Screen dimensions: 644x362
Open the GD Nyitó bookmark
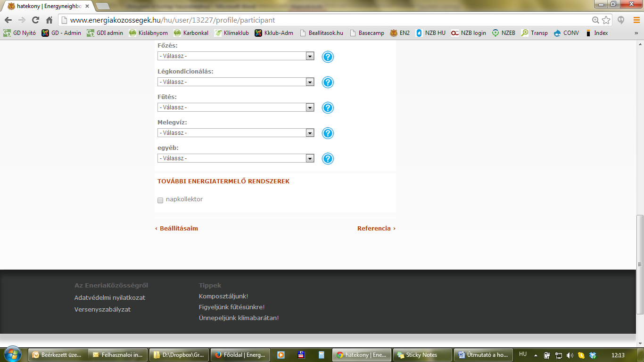click(20, 33)
